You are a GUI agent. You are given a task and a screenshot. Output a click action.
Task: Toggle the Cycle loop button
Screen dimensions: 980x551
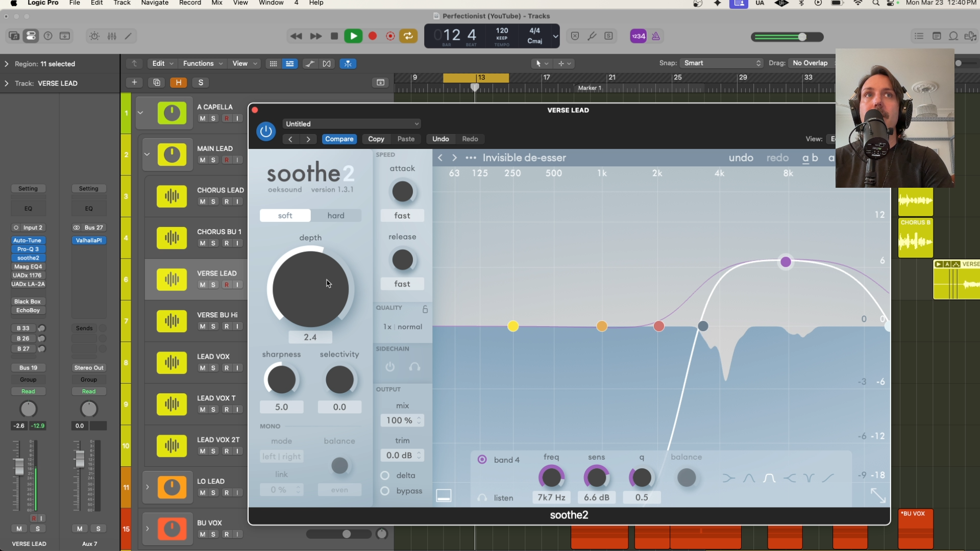point(408,36)
